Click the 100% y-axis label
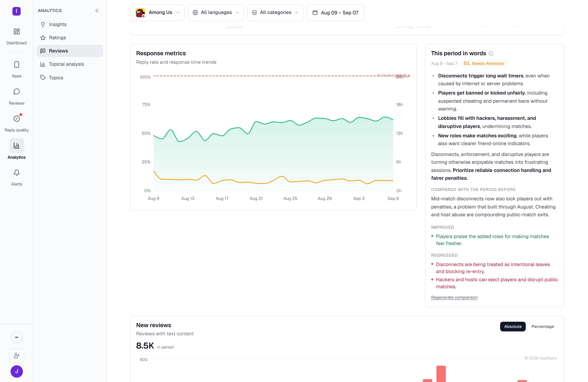 coord(145,77)
